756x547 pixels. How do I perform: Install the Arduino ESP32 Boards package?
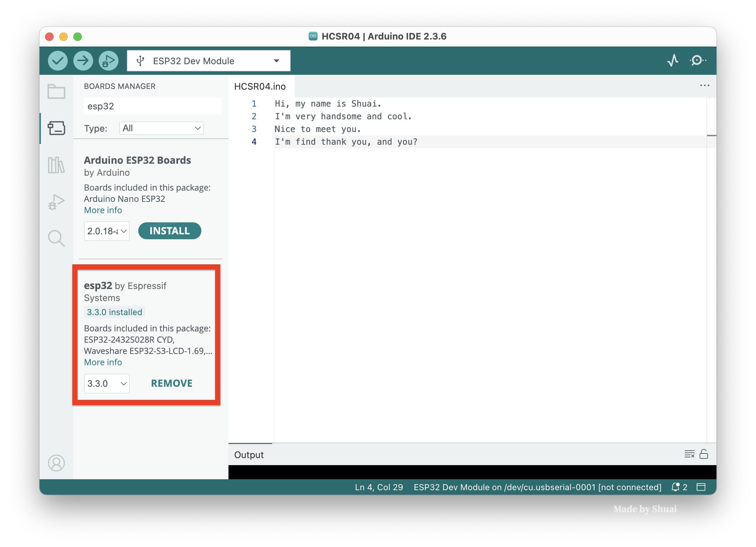169,231
